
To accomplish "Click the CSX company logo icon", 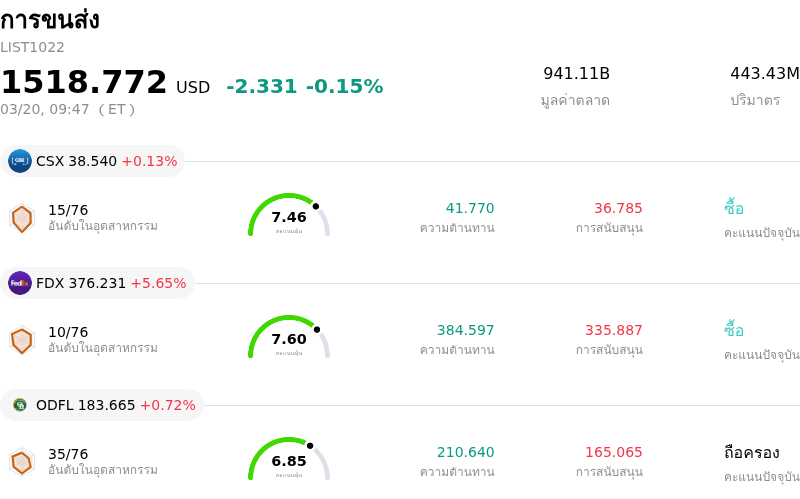I will [x=20, y=161].
